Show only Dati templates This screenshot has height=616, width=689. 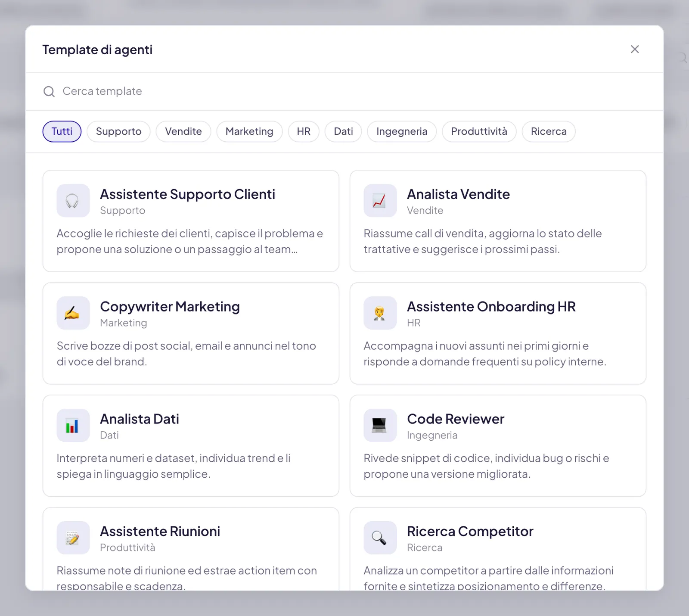[343, 131]
